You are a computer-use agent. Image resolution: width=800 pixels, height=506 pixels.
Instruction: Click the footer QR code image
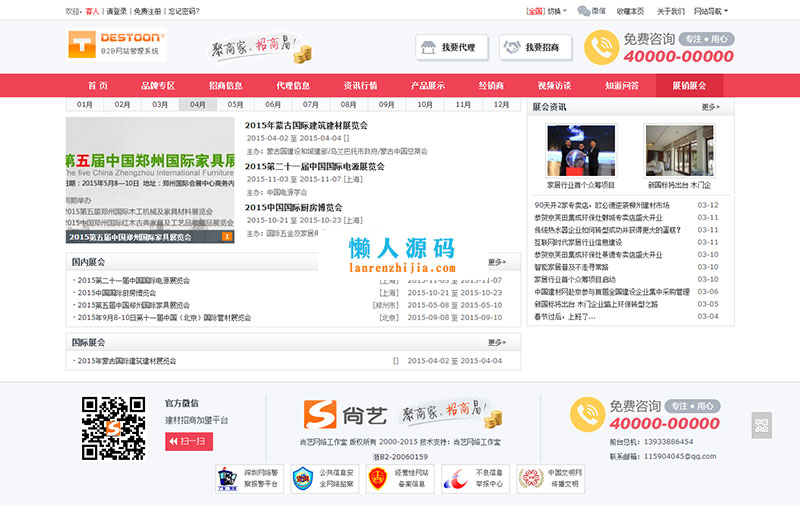point(113,428)
